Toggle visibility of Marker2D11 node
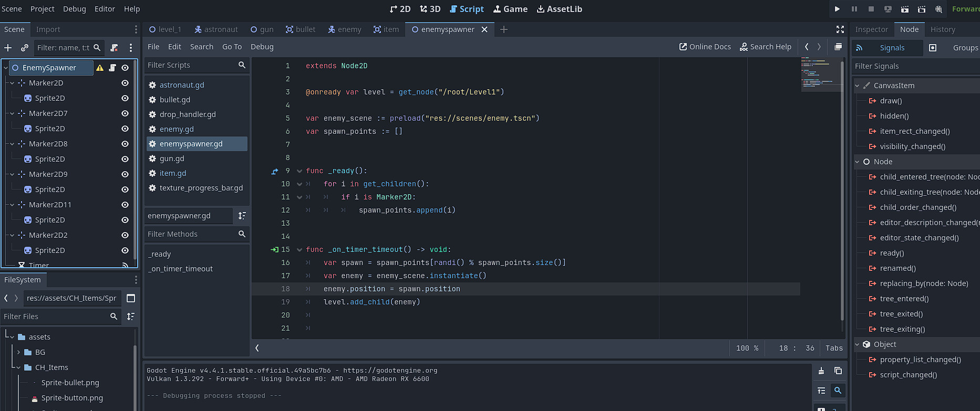This screenshot has width=980, height=411. [125, 205]
